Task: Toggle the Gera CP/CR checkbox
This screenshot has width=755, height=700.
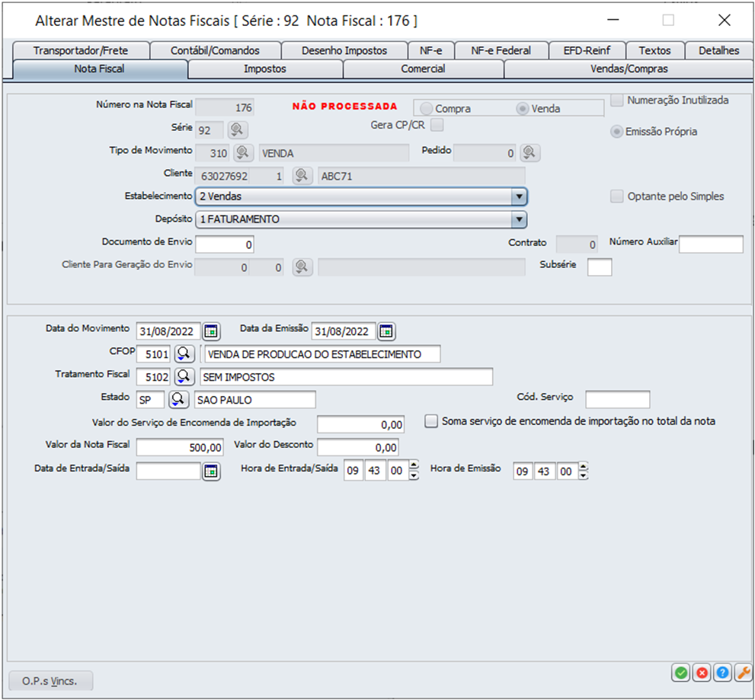Action: coord(437,125)
